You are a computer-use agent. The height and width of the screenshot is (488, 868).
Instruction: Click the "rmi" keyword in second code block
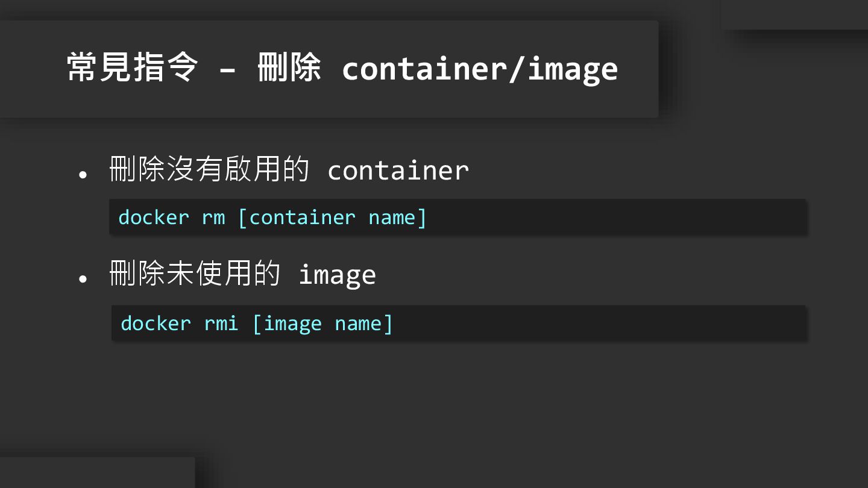221,323
